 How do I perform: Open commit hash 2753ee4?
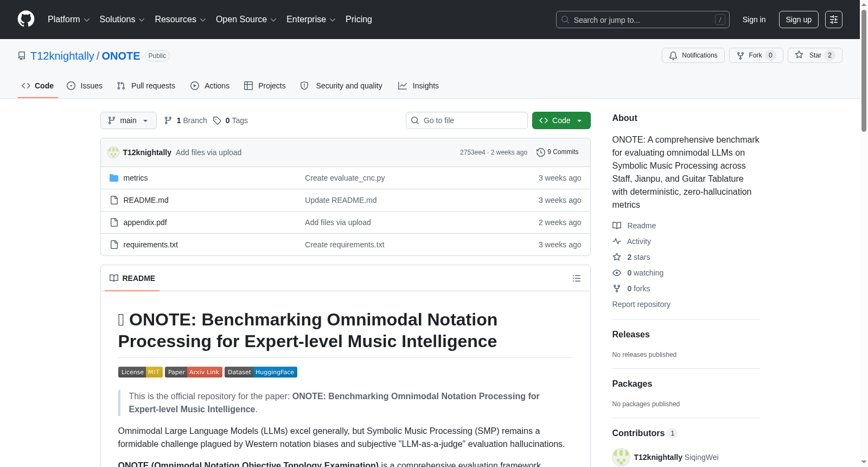(473, 152)
